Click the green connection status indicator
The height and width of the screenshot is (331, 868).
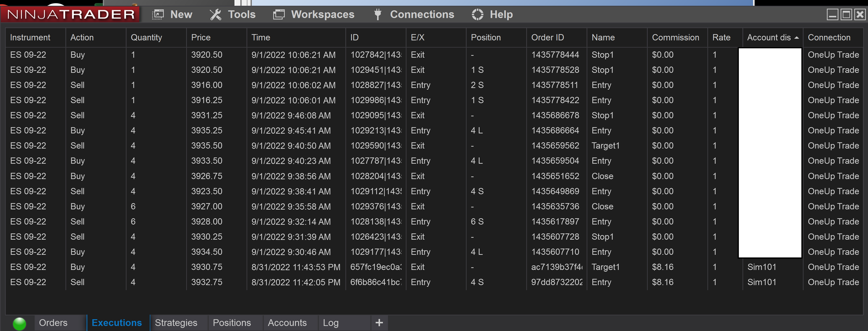[x=19, y=324]
